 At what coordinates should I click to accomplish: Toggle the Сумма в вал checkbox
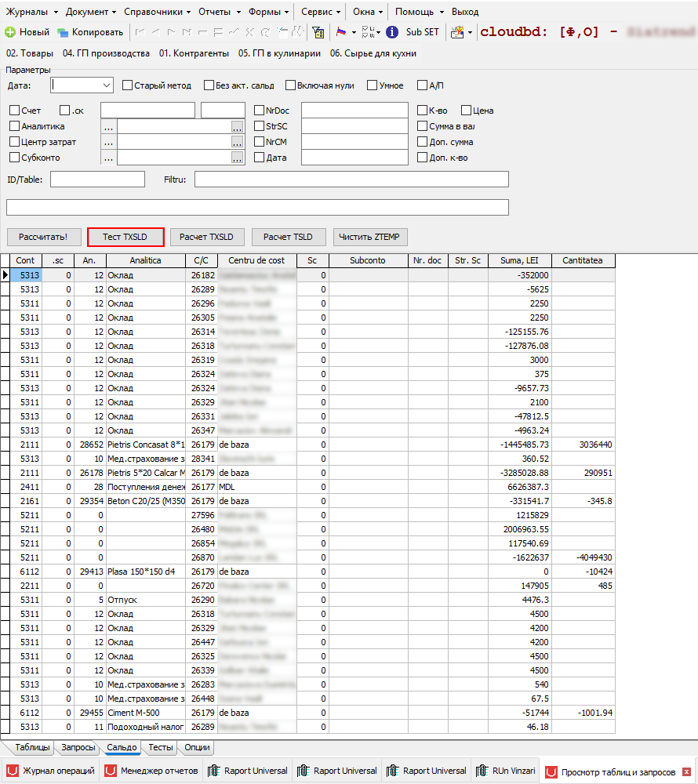[x=423, y=126]
